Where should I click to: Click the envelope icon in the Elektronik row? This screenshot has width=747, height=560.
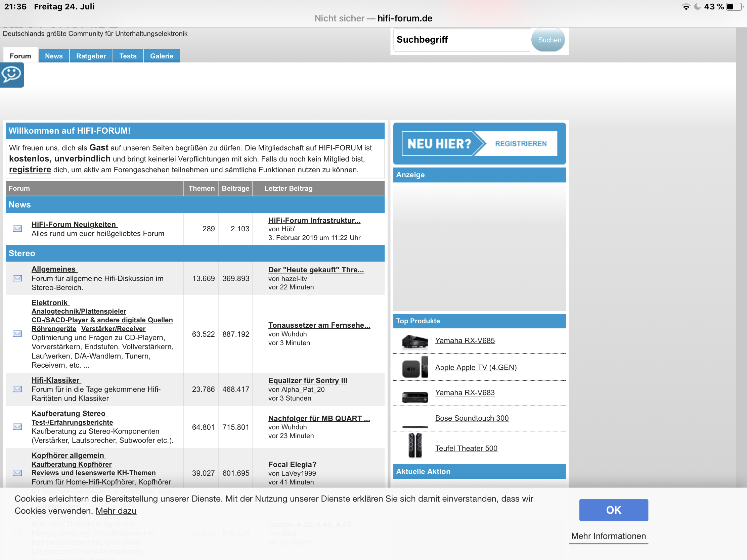coord(17,333)
